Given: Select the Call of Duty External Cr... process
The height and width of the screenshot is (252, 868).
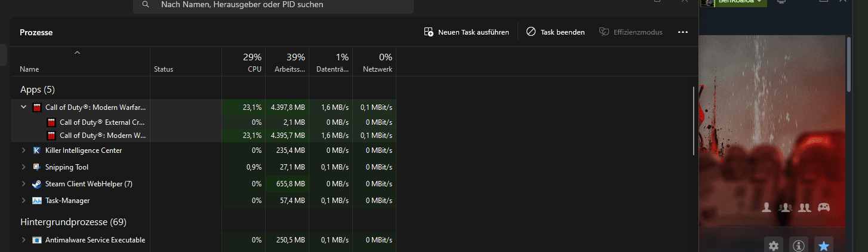Looking at the screenshot, I should 103,122.
